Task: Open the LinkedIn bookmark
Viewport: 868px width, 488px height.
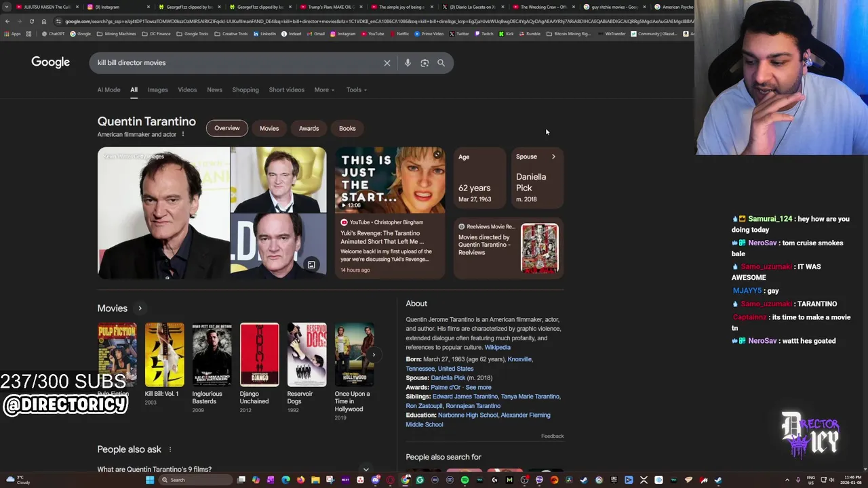Action: (265, 34)
